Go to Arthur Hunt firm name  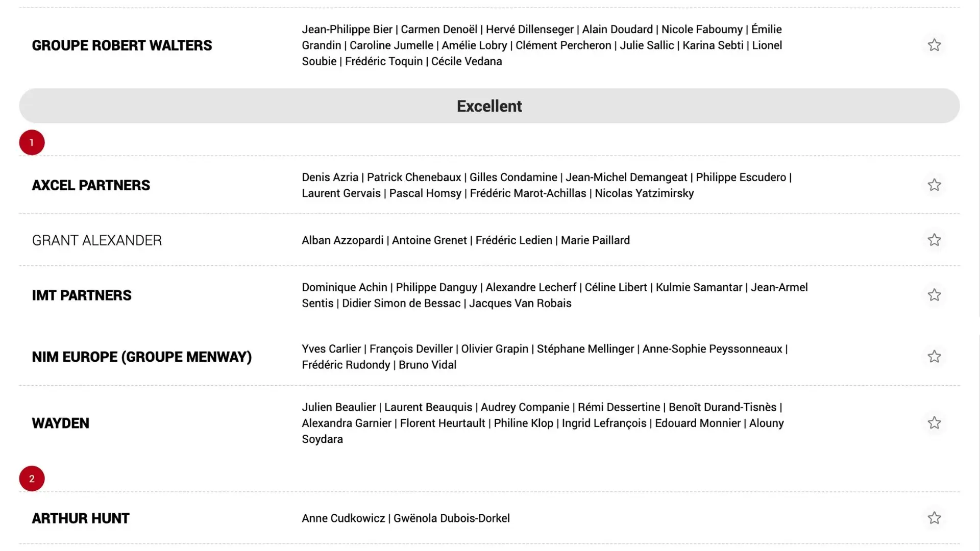tap(81, 518)
